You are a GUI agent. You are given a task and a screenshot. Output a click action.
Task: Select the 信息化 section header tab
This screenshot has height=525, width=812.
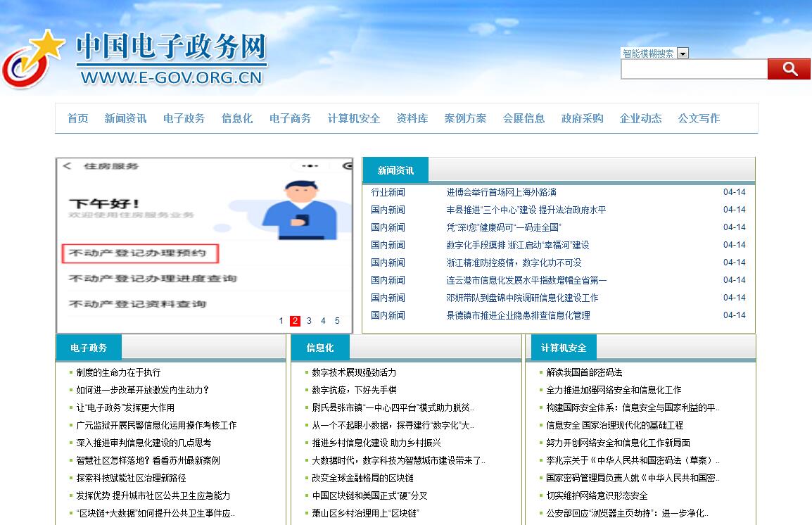(320, 348)
